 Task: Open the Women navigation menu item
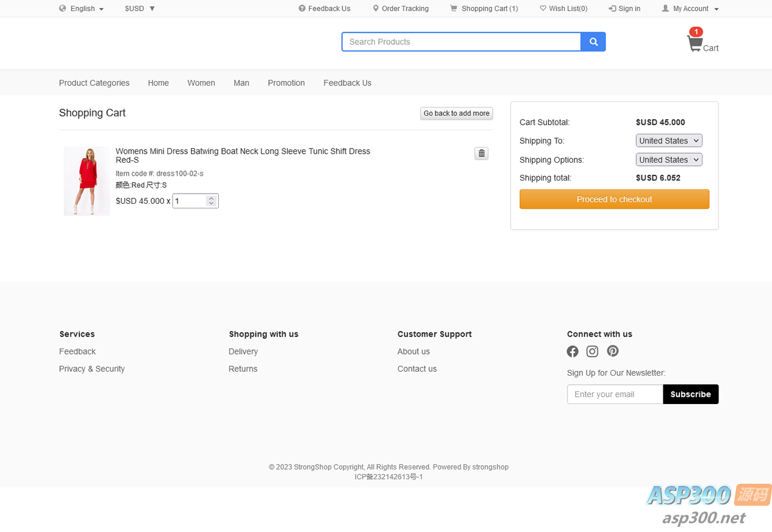point(201,83)
